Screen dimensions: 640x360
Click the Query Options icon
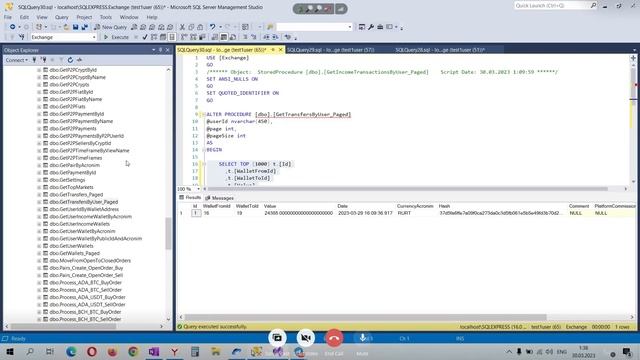pyautogui.click(x=163, y=37)
